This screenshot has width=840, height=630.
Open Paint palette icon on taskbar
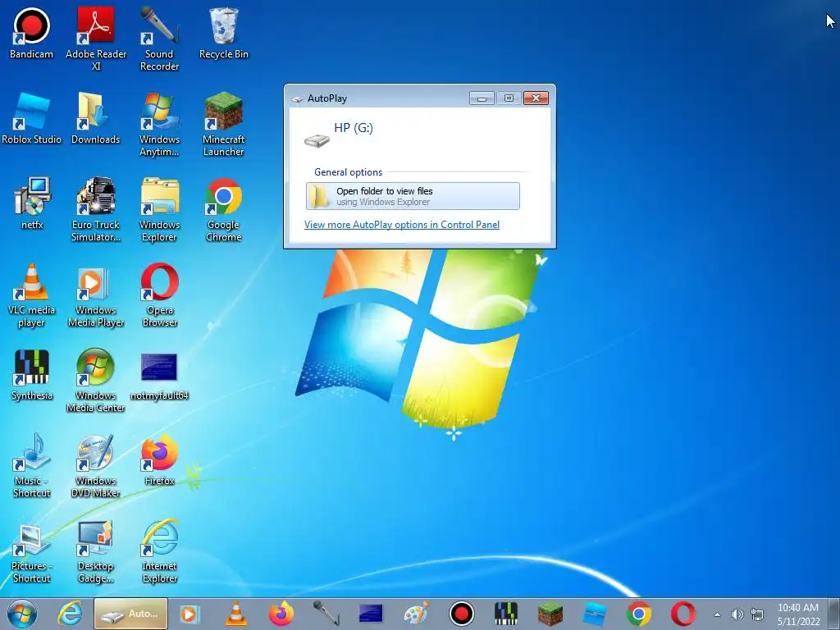416,614
